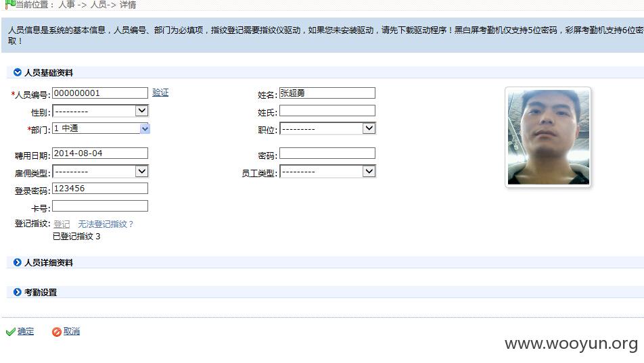The image size is (644, 363).
Task: Focus the 聘用日期 field showing 2014-08-04
Action: (x=100, y=153)
